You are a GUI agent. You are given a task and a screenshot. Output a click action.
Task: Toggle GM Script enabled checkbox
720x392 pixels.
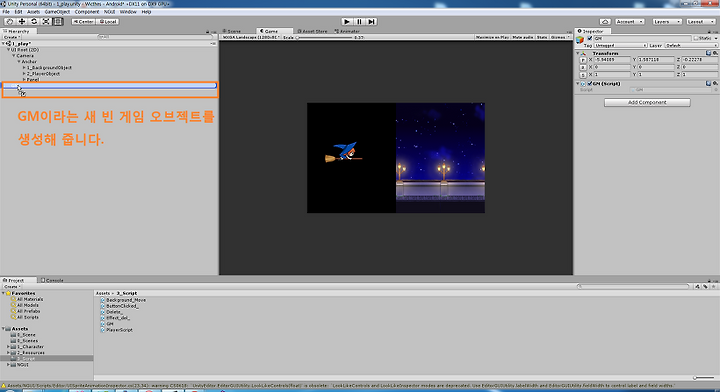[x=590, y=84]
